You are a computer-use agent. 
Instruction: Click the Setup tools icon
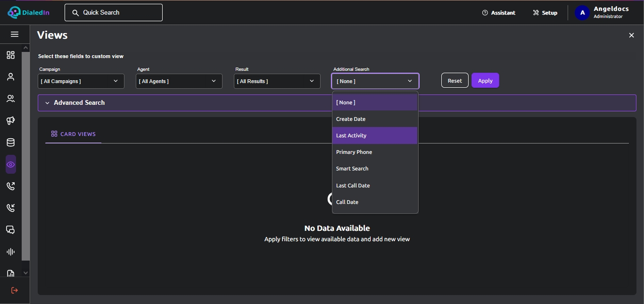click(x=536, y=13)
